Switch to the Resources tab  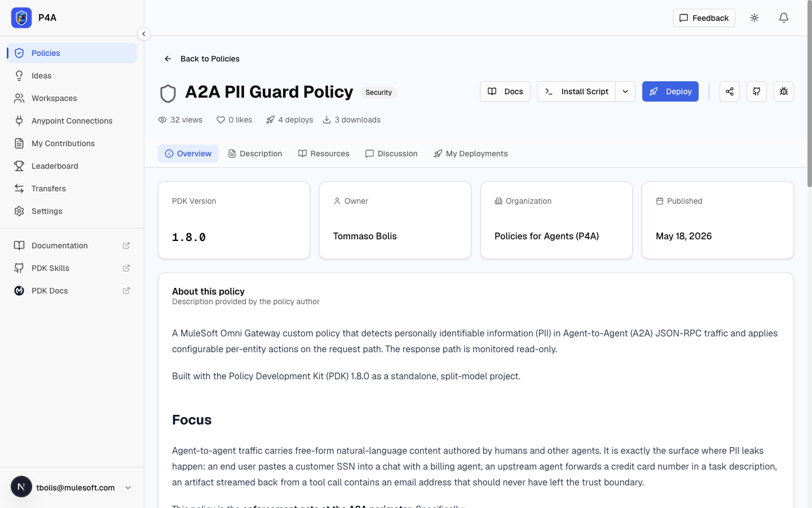(x=324, y=154)
